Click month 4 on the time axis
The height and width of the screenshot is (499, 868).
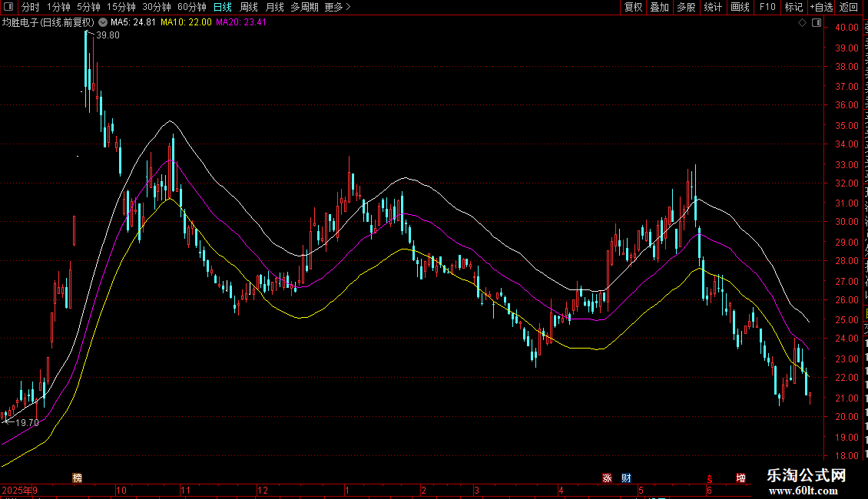pyautogui.click(x=561, y=490)
